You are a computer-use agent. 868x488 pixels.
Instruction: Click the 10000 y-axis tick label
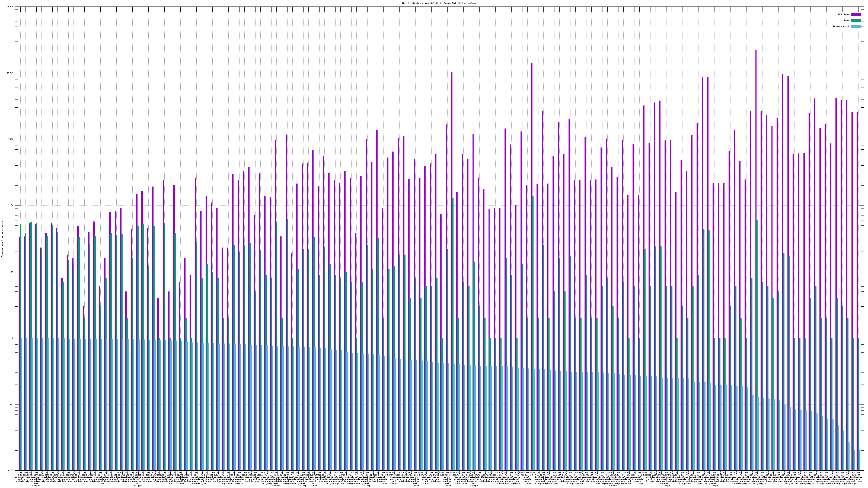tap(11, 73)
